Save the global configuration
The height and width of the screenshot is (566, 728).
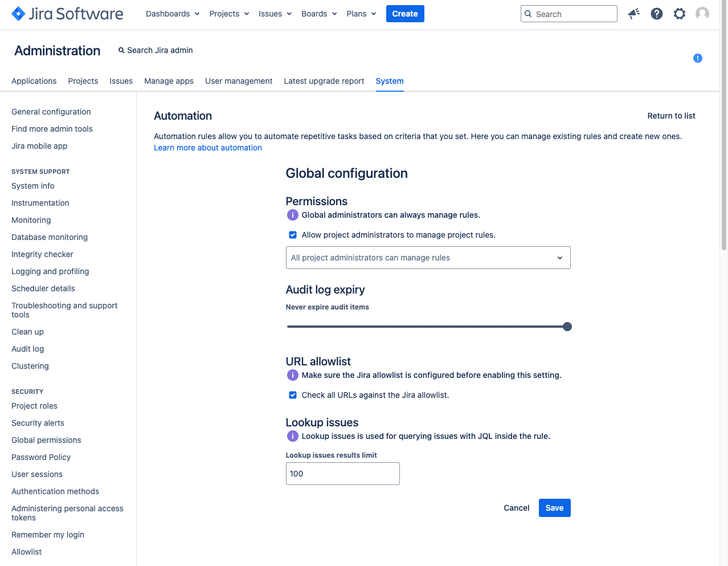click(554, 508)
